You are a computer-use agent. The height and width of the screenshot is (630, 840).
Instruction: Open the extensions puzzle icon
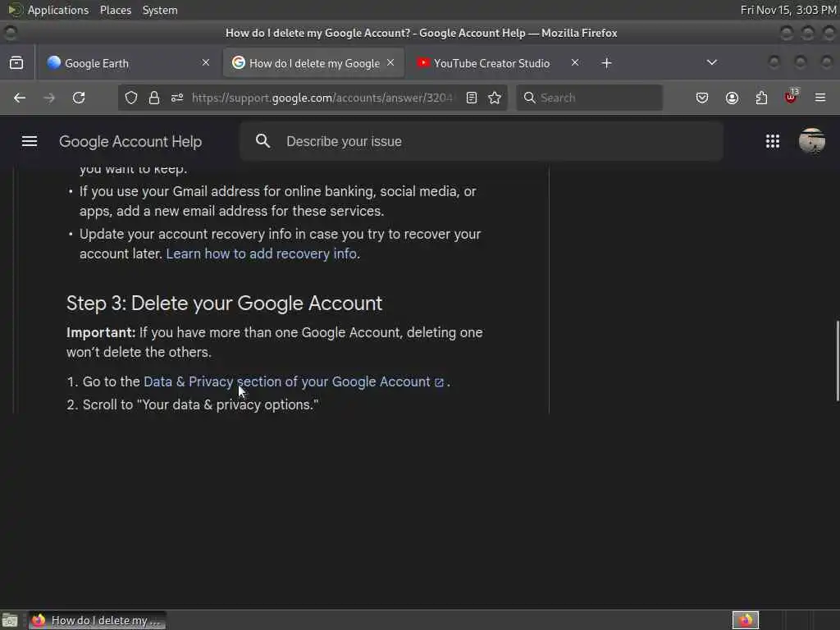coord(761,98)
